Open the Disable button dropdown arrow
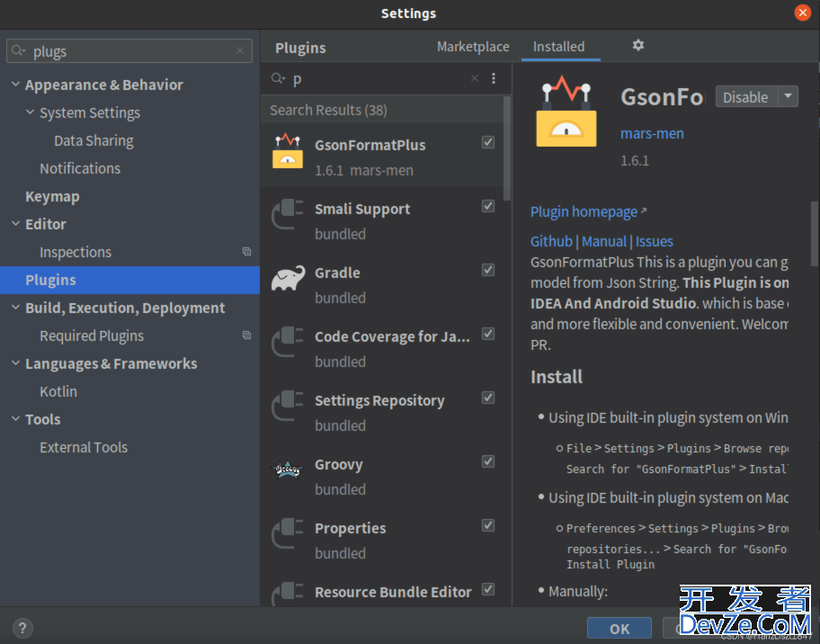The height and width of the screenshot is (644, 820). tap(789, 97)
